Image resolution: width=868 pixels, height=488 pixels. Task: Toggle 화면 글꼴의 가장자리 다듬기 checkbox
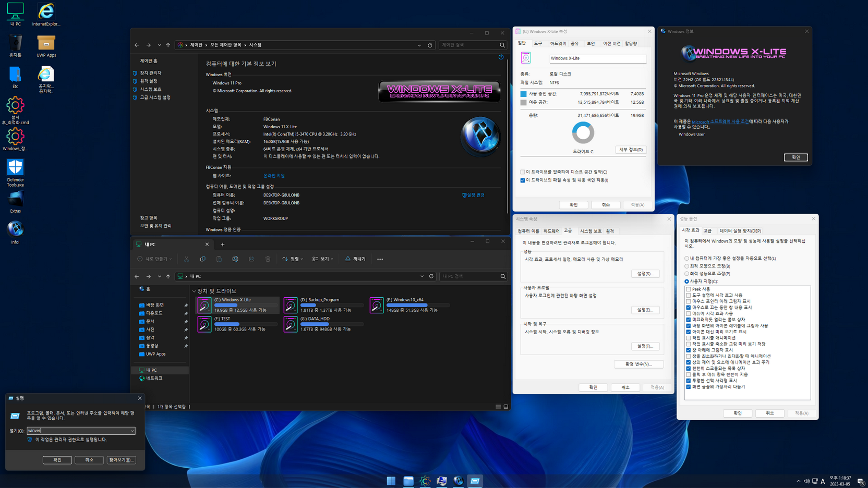(689, 387)
